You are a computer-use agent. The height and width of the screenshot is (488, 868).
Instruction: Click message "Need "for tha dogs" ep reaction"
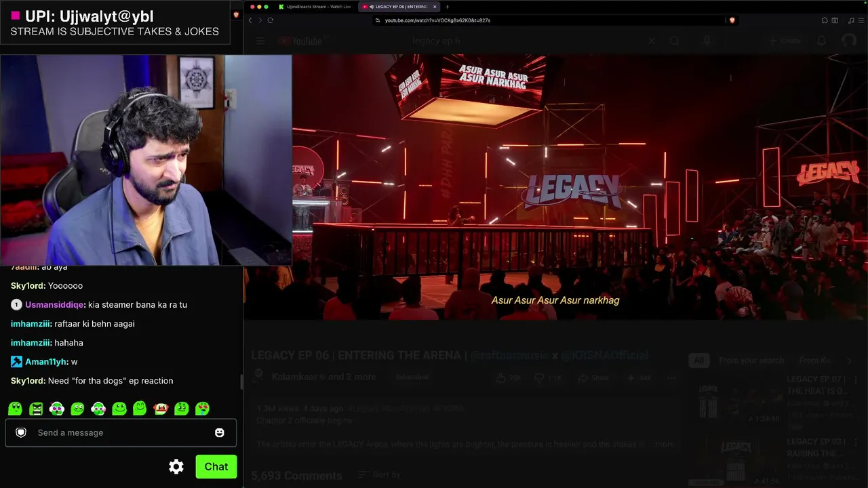point(111,381)
